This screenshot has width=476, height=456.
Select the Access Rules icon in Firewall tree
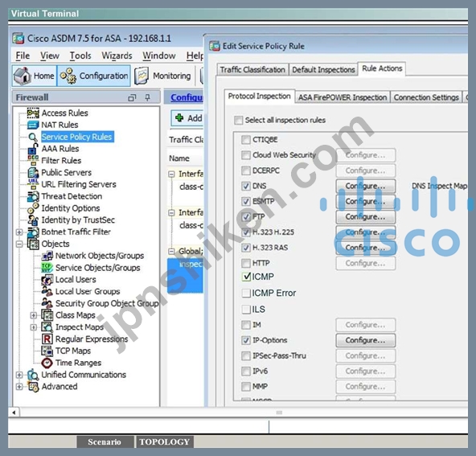tap(33, 113)
